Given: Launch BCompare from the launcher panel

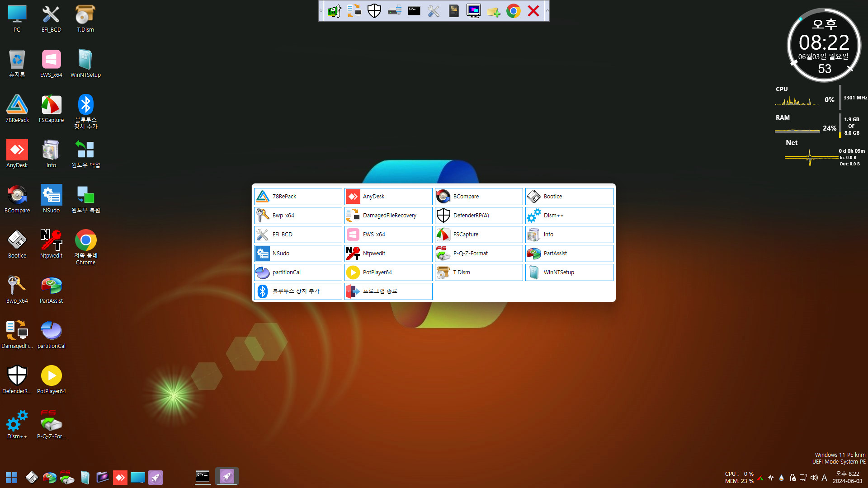Looking at the screenshot, I should [479, 197].
